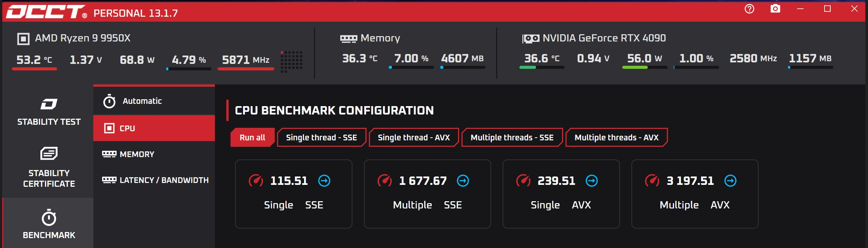Open details arrow next to 239.51
This screenshot has height=248, width=868.
tap(592, 181)
